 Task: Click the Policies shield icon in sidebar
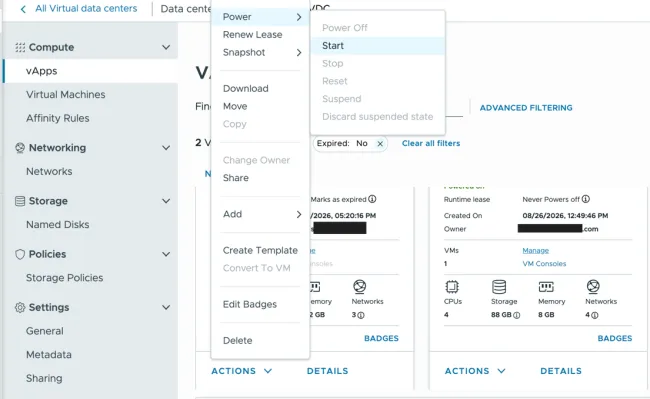pos(20,254)
